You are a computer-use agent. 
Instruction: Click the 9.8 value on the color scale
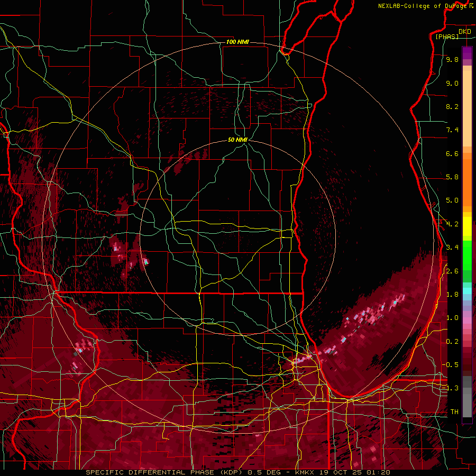pos(452,59)
